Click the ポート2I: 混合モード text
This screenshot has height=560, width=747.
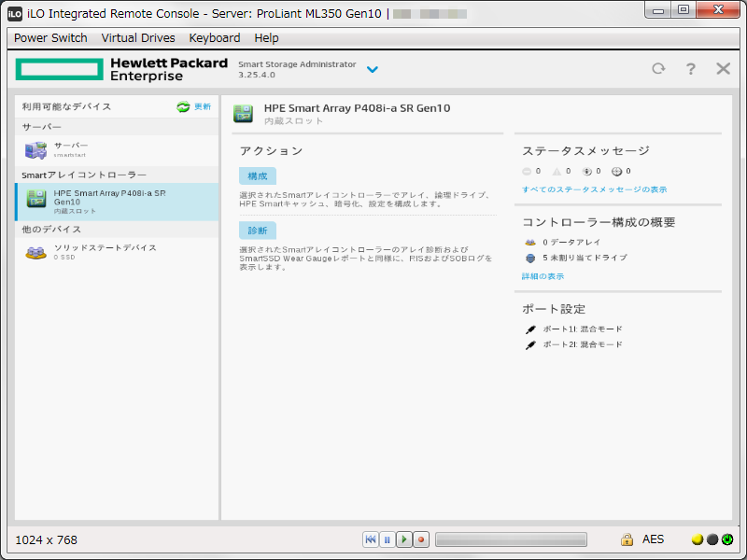[583, 344]
